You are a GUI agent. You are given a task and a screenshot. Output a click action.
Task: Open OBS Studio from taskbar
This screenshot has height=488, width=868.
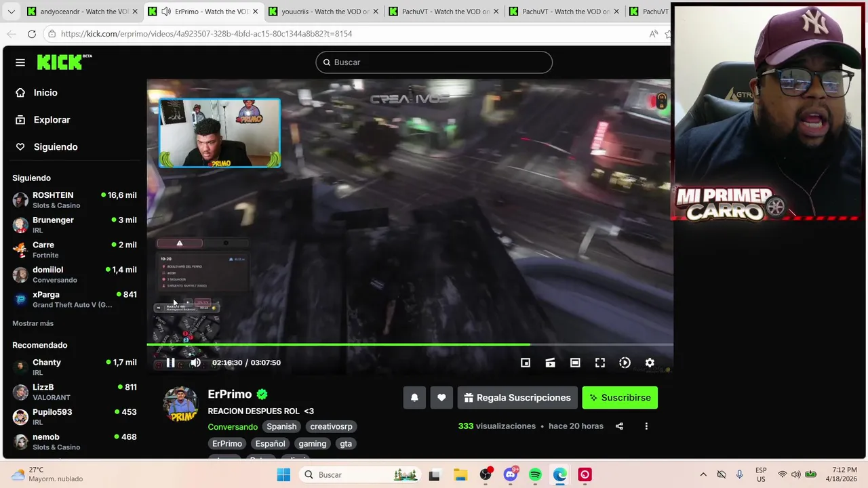[485, 475]
